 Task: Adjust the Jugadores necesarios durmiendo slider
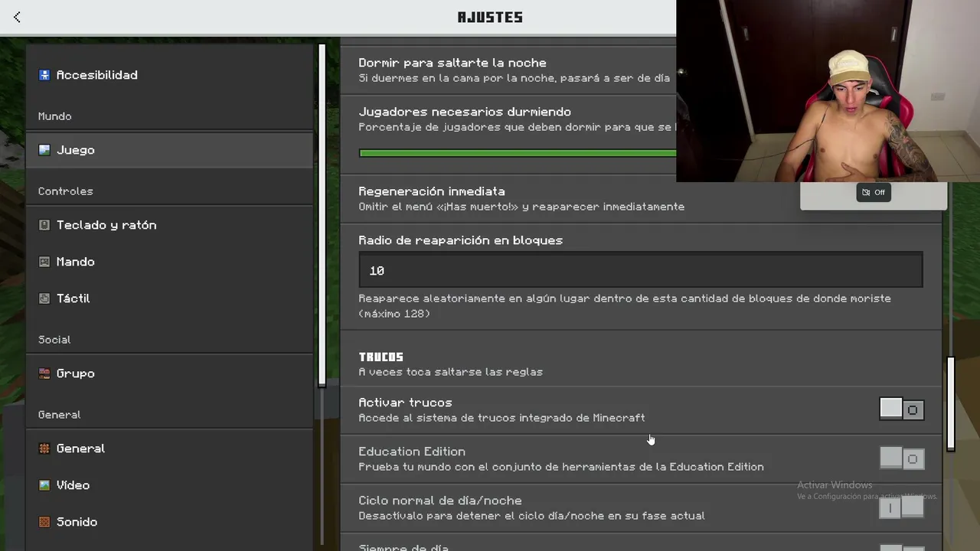(518, 153)
